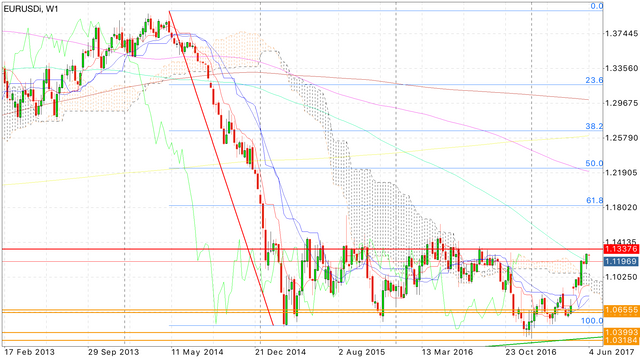Click the orange 1.03993 price label
640x360 pixels.
click(621, 333)
